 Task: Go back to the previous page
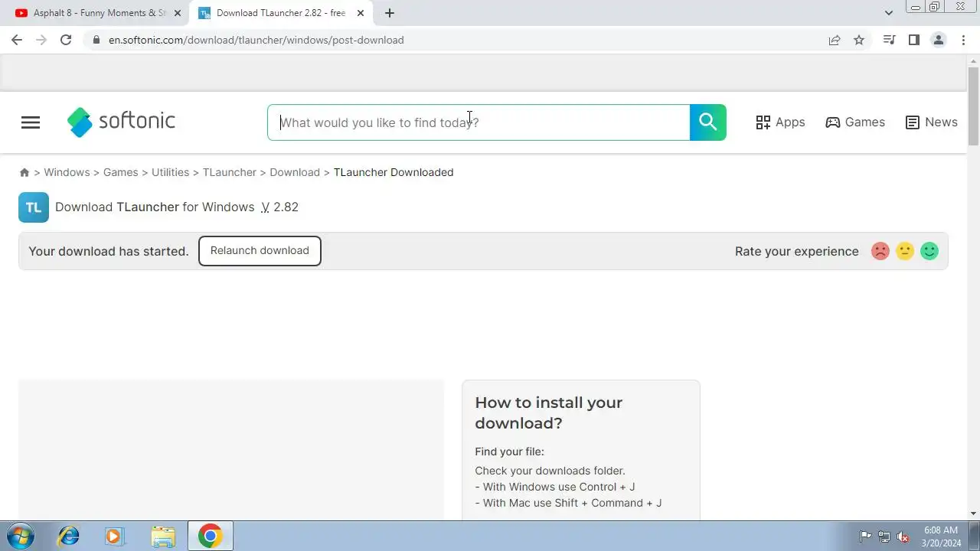point(17,40)
